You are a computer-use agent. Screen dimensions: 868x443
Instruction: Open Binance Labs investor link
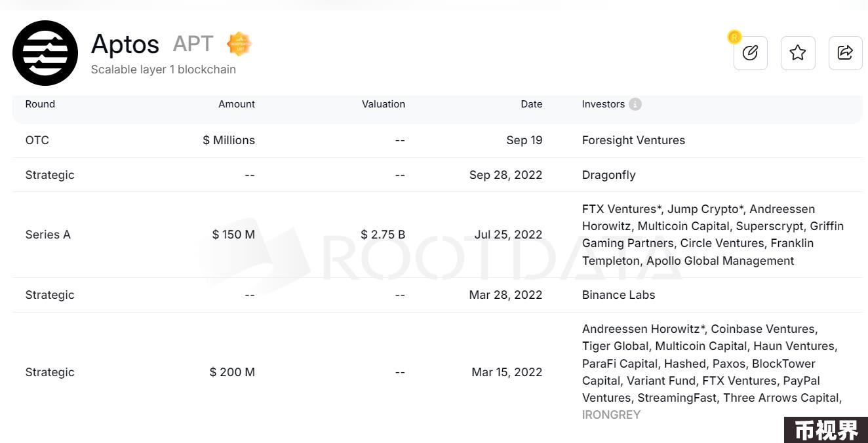click(618, 295)
